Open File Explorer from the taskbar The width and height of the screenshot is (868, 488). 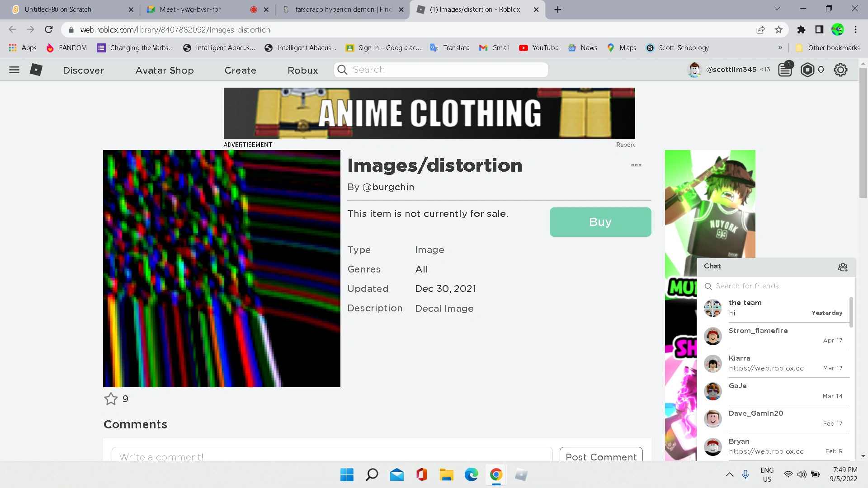click(x=446, y=474)
